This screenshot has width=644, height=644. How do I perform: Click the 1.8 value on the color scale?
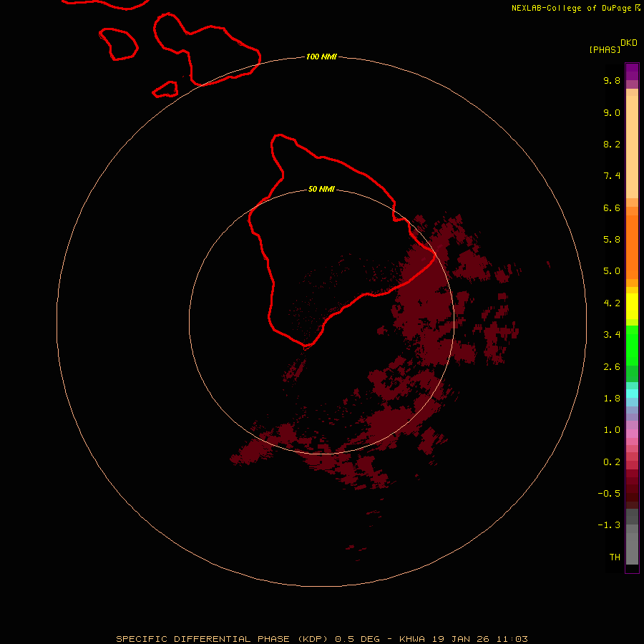[612, 399]
